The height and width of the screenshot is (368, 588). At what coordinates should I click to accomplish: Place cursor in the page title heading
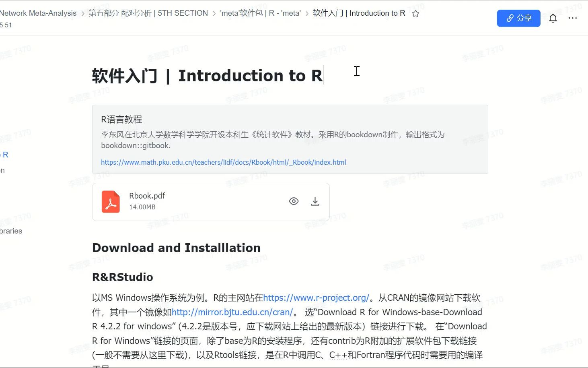click(207, 76)
